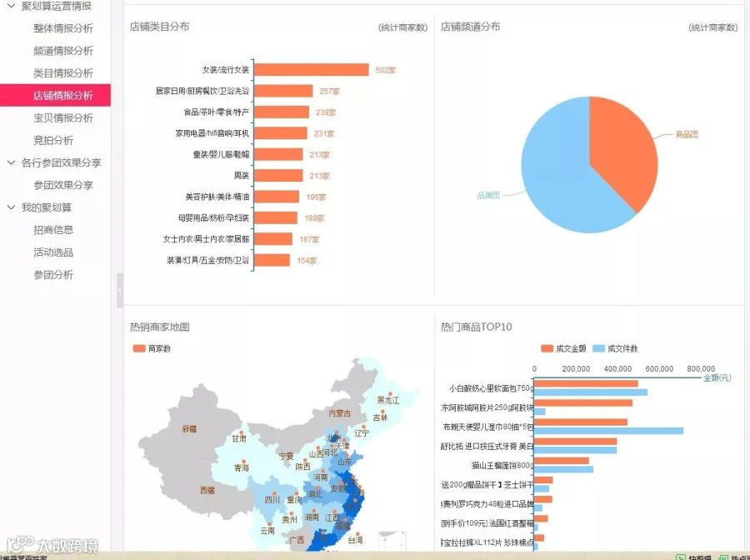Image resolution: width=750 pixels, height=560 pixels.
Task: Go to 招商信息
Action: coord(53,230)
